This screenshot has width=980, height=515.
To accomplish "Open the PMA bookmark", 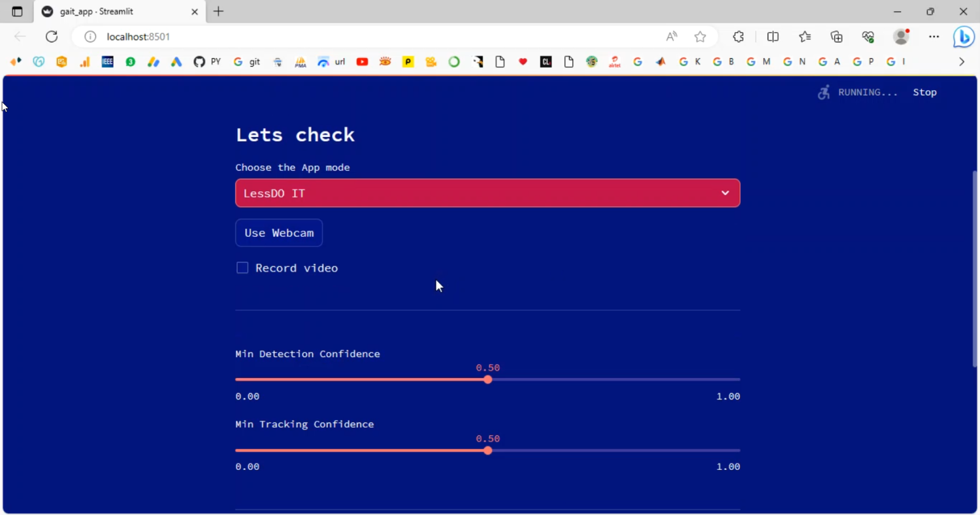I will (x=301, y=62).
